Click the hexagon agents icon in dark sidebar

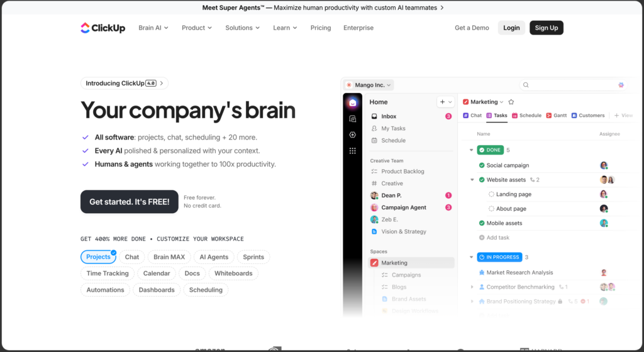[x=352, y=135]
